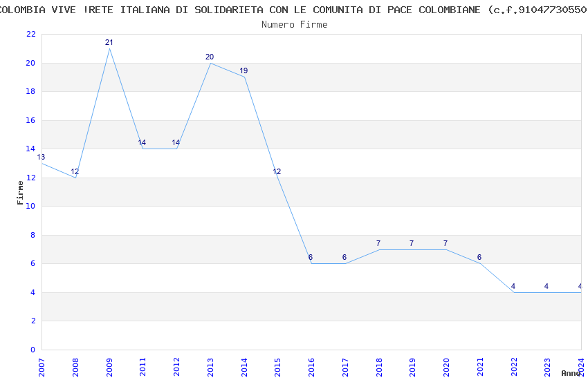Click the y-axis tick label 8
The image size is (588, 380).
[x=33, y=235]
